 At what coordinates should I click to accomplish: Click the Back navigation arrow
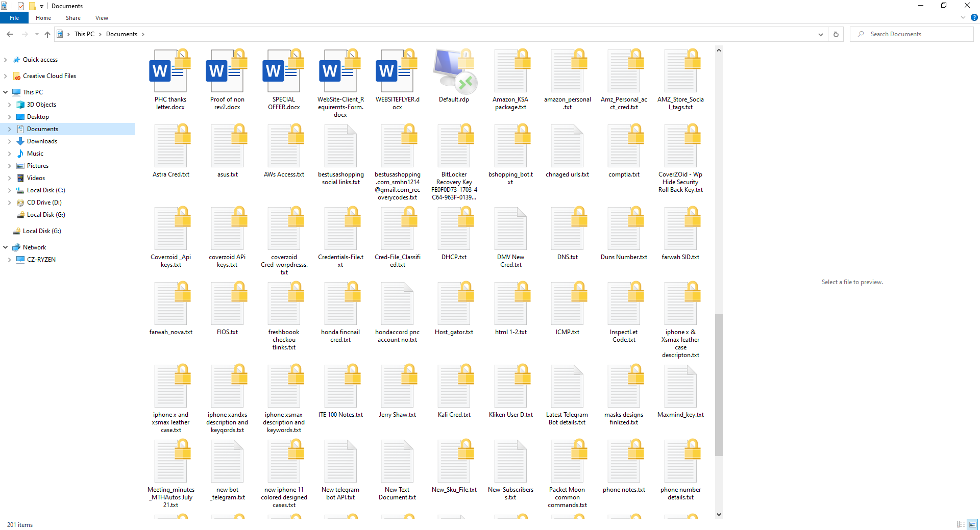pyautogui.click(x=10, y=34)
